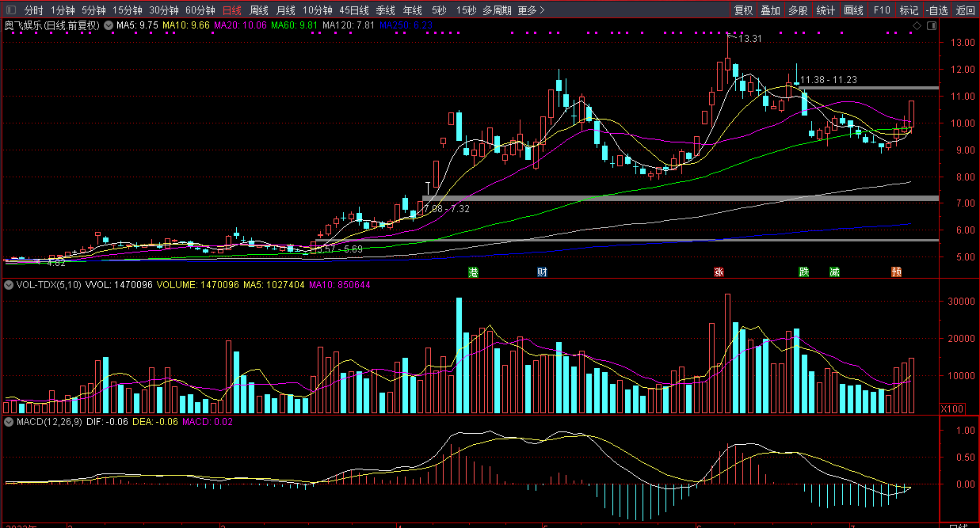This screenshot has height=528, width=980.
Task: Open the MACD indicator dropdown
Action: pos(10,422)
